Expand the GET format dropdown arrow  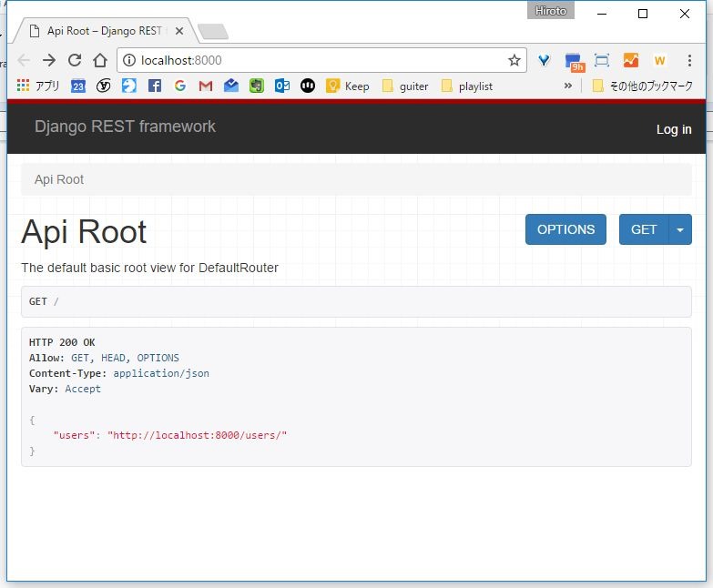680,229
